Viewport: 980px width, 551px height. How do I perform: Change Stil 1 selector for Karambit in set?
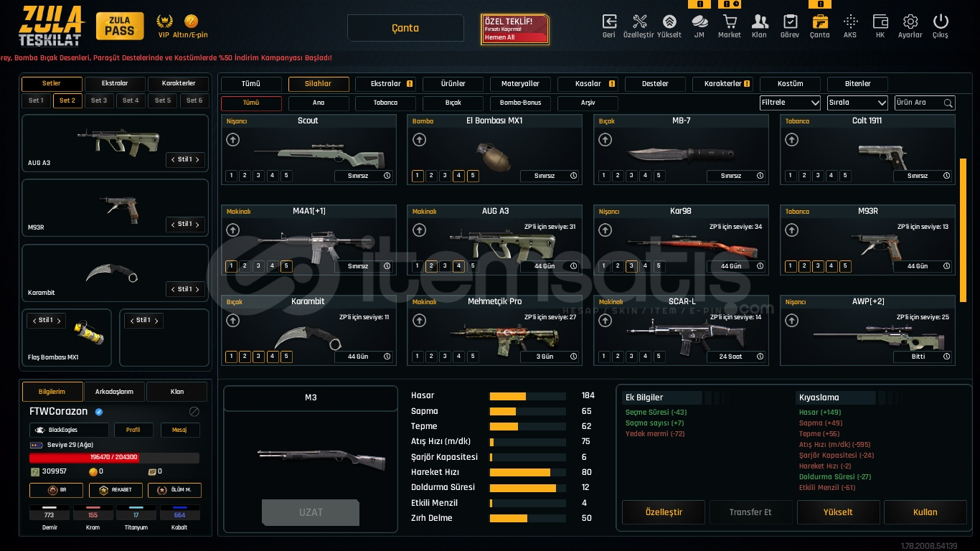click(185, 289)
